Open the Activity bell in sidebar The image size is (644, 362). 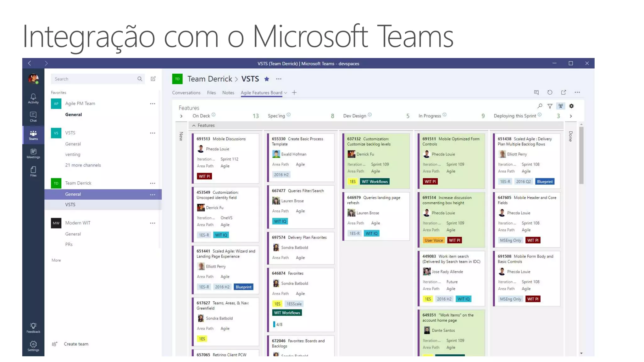pos(33,99)
